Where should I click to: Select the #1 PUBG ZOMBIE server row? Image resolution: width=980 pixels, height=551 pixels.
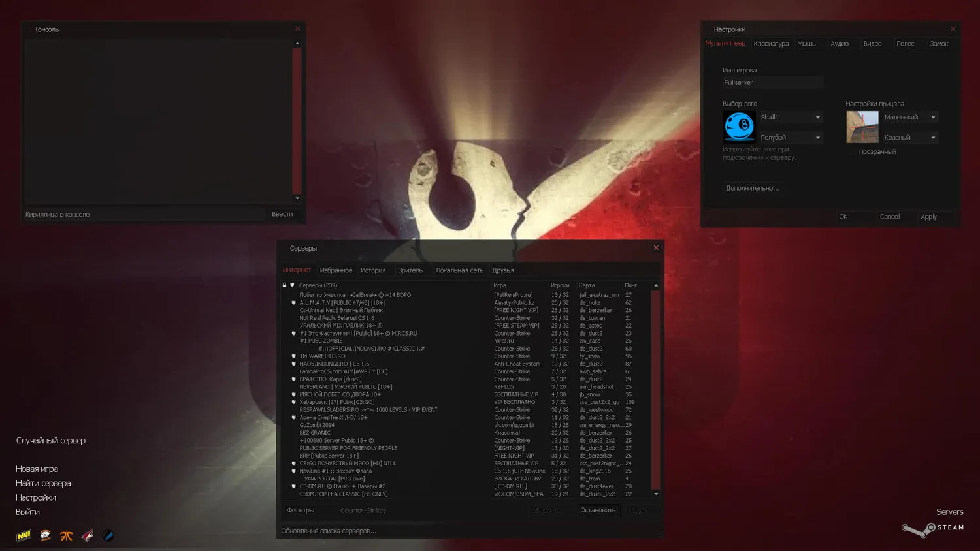pos(466,341)
